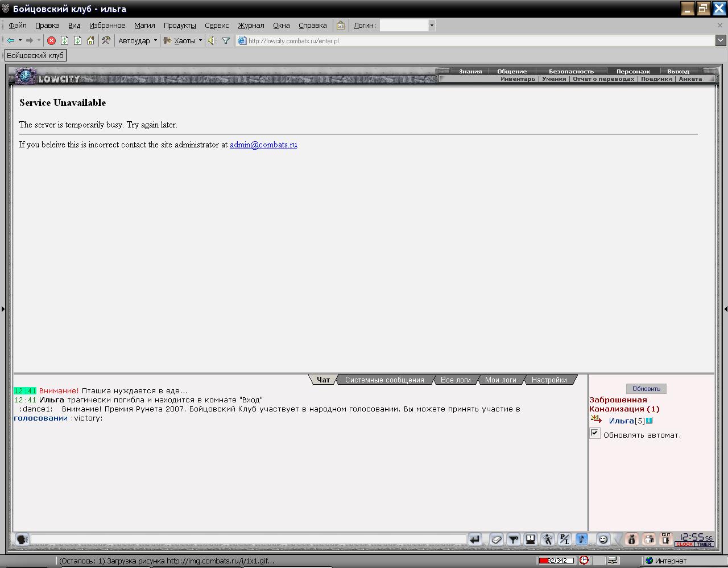Click the brb icon next to Логин
Screen dimensions: 728x568
pyautogui.click(x=341, y=25)
